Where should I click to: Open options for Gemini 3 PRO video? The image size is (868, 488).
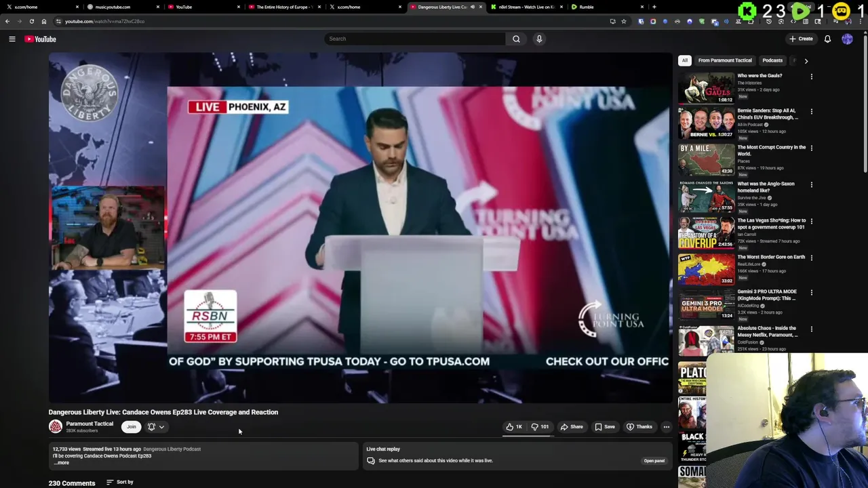pyautogui.click(x=811, y=292)
